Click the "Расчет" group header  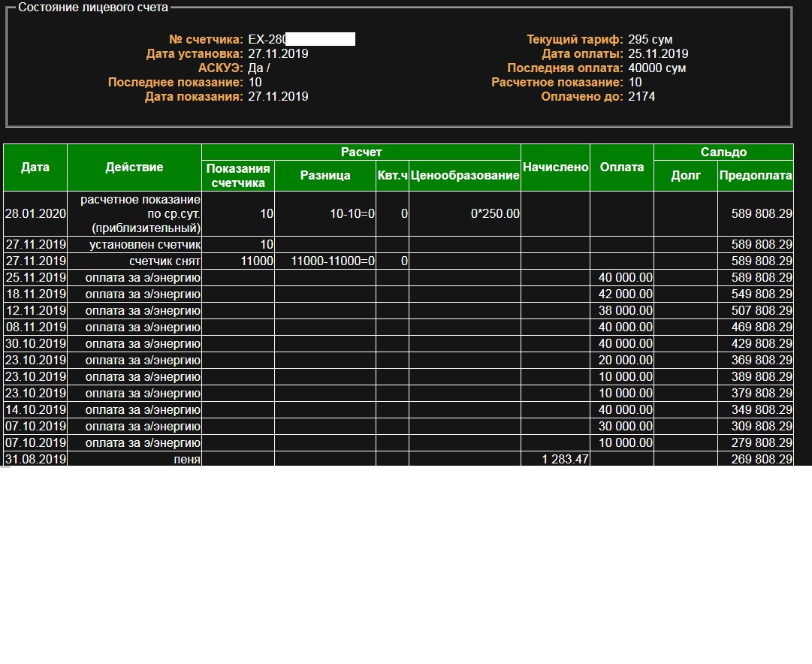coord(361,152)
